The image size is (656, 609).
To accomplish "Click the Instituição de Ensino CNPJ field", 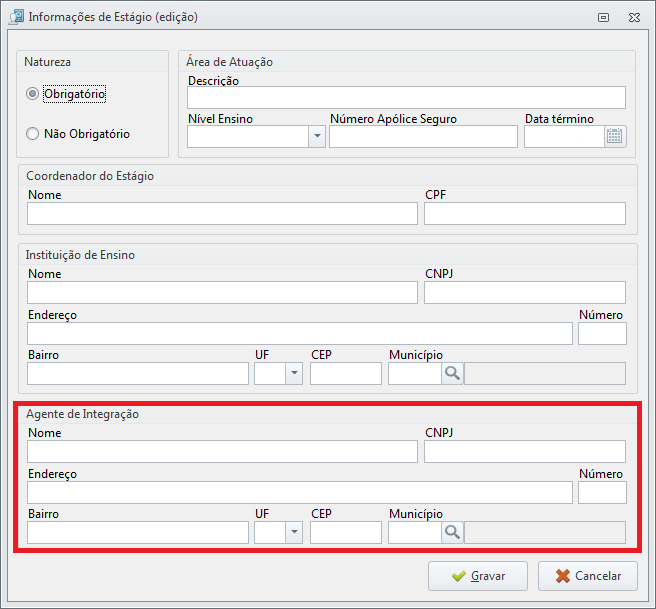I will (x=525, y=292).
